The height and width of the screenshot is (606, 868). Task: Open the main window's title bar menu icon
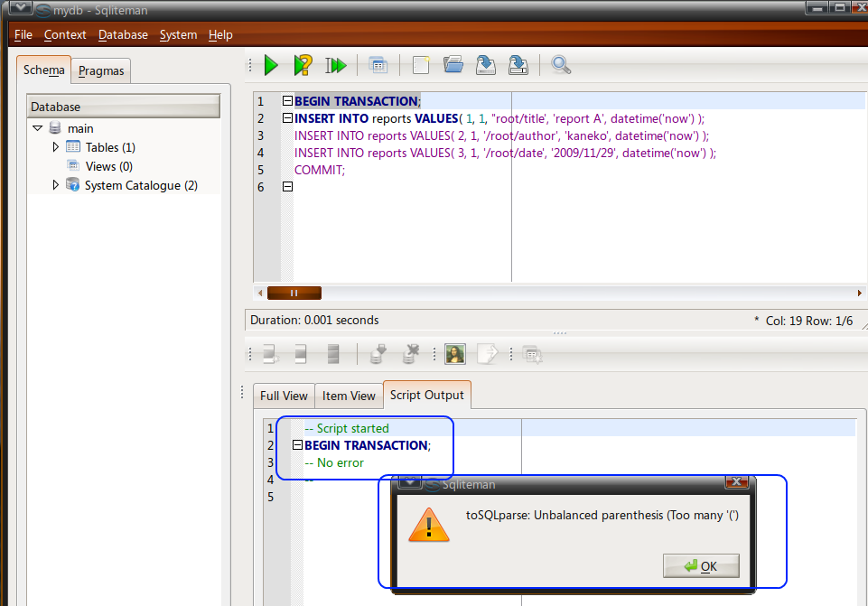tap(20, 8)
